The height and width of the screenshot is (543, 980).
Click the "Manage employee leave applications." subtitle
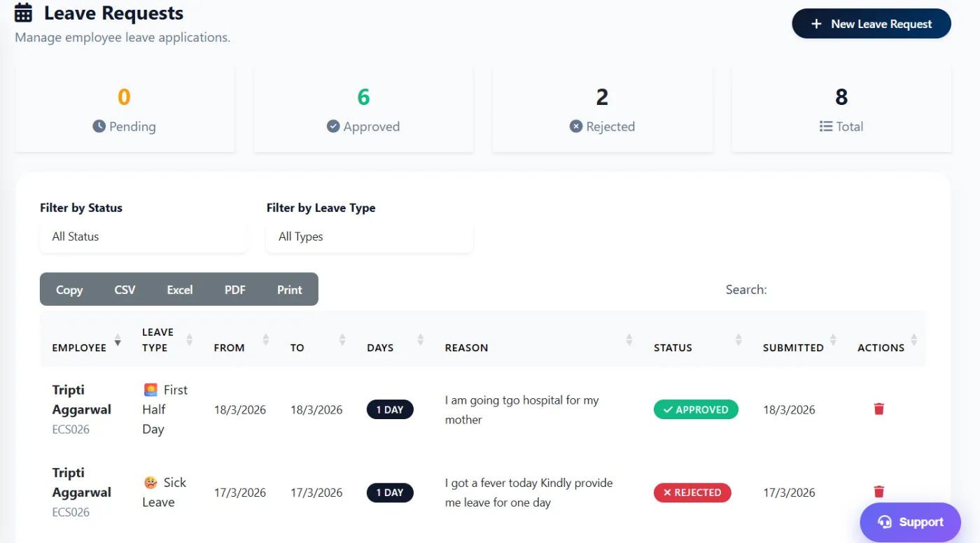(122, 37)
